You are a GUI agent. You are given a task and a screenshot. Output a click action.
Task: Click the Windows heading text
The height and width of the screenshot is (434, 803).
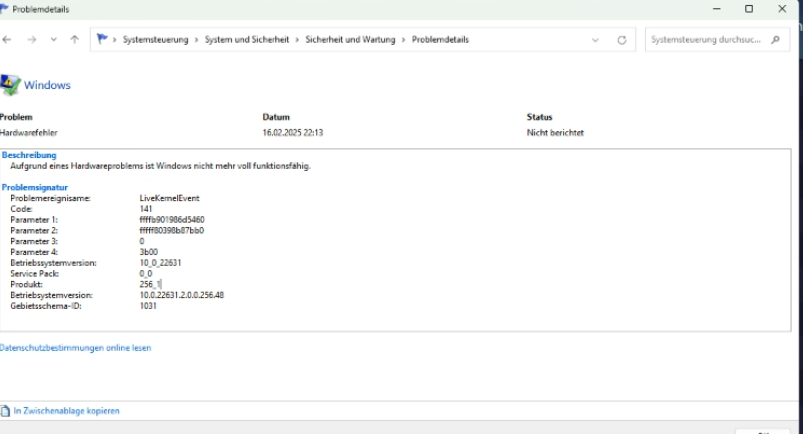click(47, 85)
